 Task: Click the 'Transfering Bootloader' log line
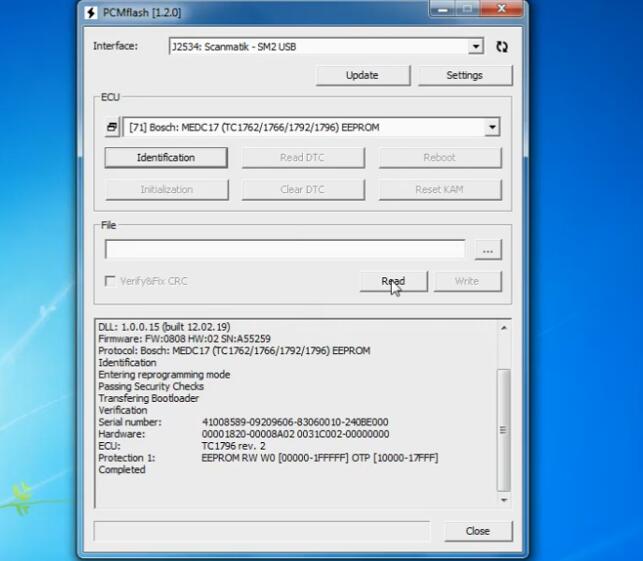[x=148, y=399]
